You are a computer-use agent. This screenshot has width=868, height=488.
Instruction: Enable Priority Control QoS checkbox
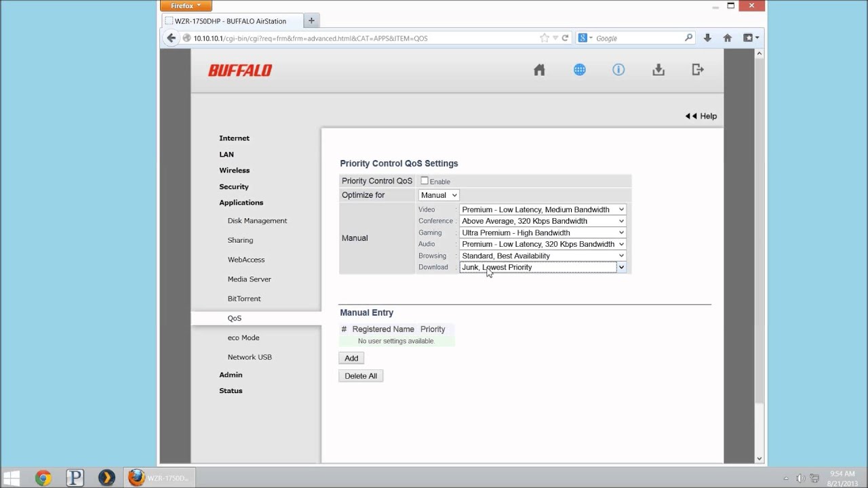coord(425,181)
